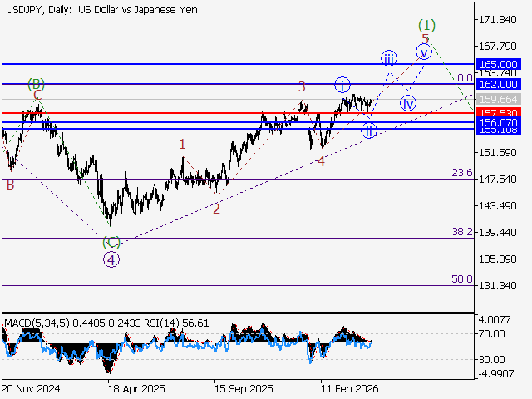The height and width of the screenshot is (399, 532).
Task: Select the 162.000 blue price tag
Action: click(499, 84)
